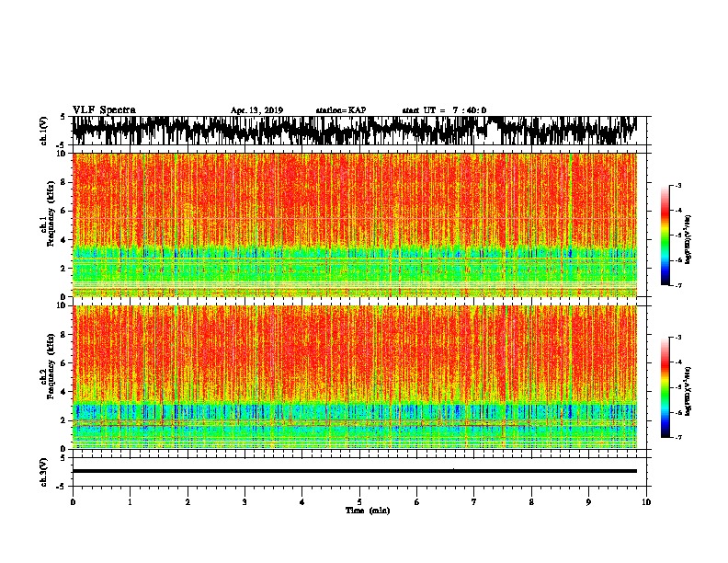Click the ch.1 color scale log(PSD) units label
This screenshot has height=563, width=728.
pyautogui.click(x=688, y=240)
